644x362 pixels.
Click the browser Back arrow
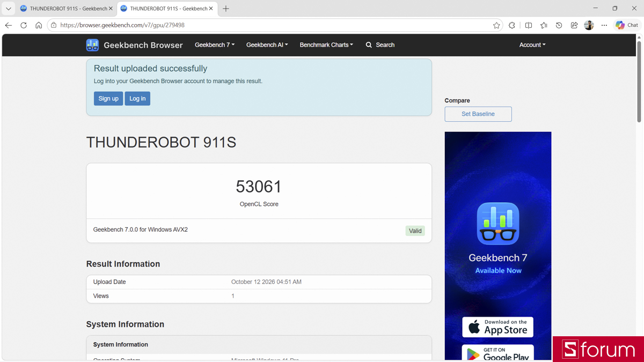9,25
